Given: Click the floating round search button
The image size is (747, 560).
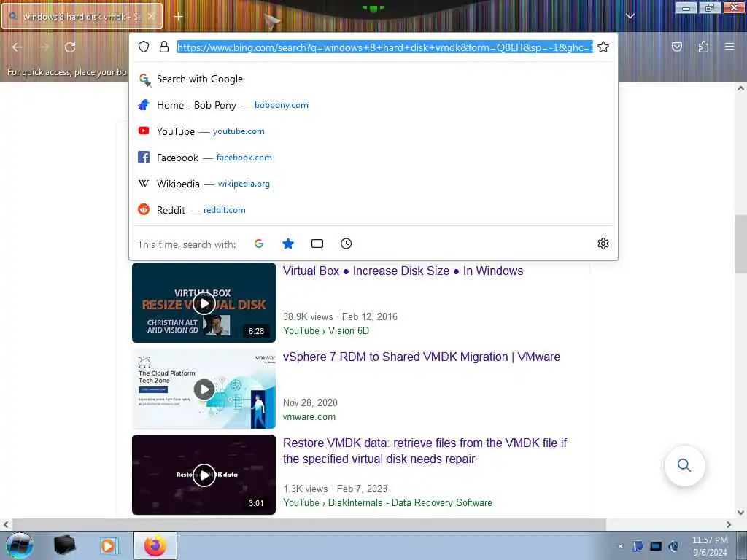Looking at the screenshot, I should [x=684, y=465].
